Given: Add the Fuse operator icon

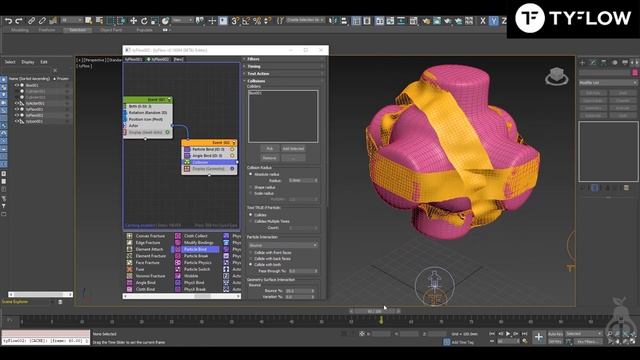Looking at the screenshot, I should pos(129,269).
